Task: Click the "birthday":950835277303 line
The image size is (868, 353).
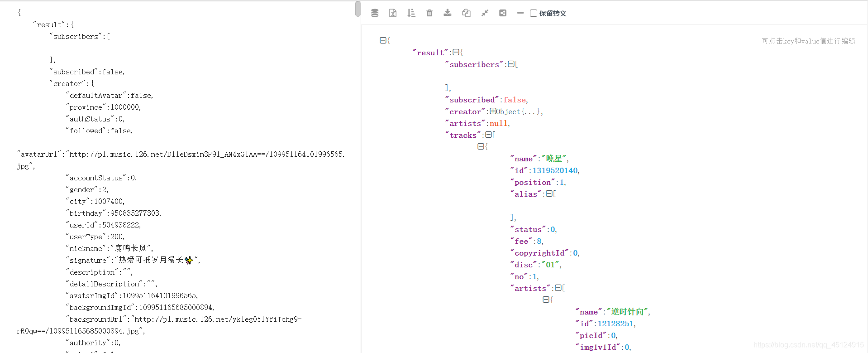Action: coord(114,213)
